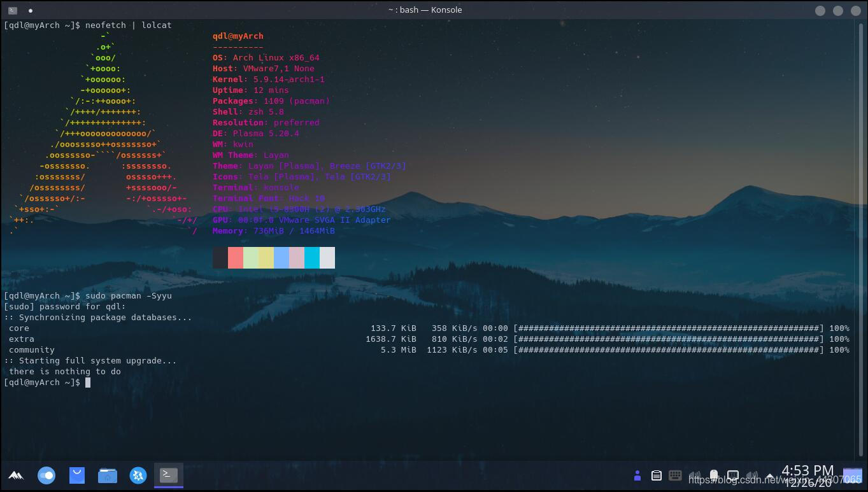Click the cyan color block
868x492 pixels.
312,258
